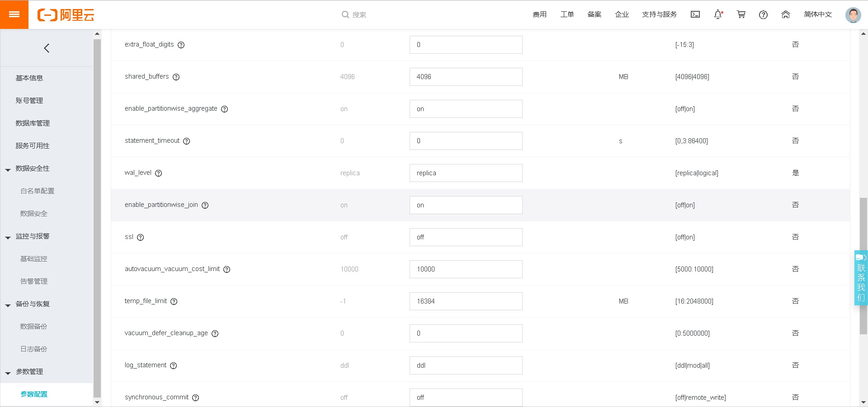
Task: Show help for ssl parameter
Action: pyautogui.click(x=141, y=237)
